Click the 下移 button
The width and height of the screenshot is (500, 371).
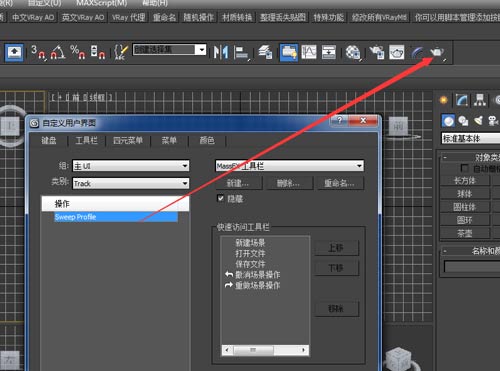336,268
